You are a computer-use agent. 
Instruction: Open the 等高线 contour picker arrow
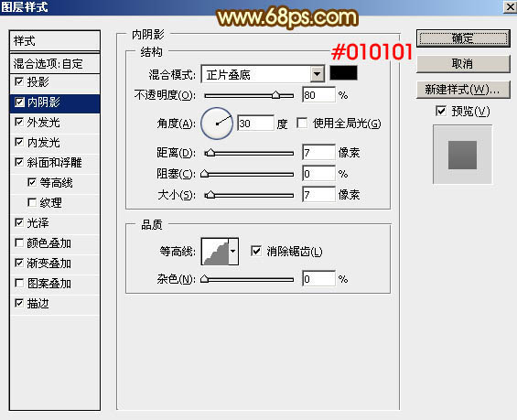(233, 252)
